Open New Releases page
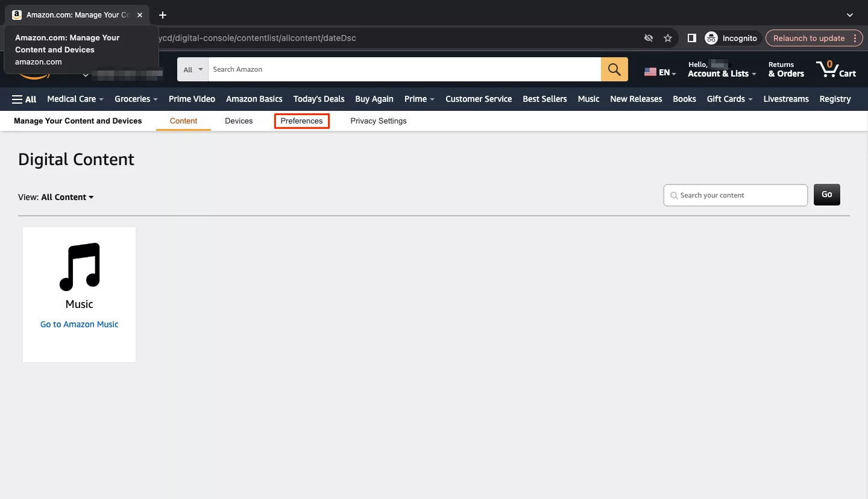Viewport: 868px width, 499px height. coord(636,99)
